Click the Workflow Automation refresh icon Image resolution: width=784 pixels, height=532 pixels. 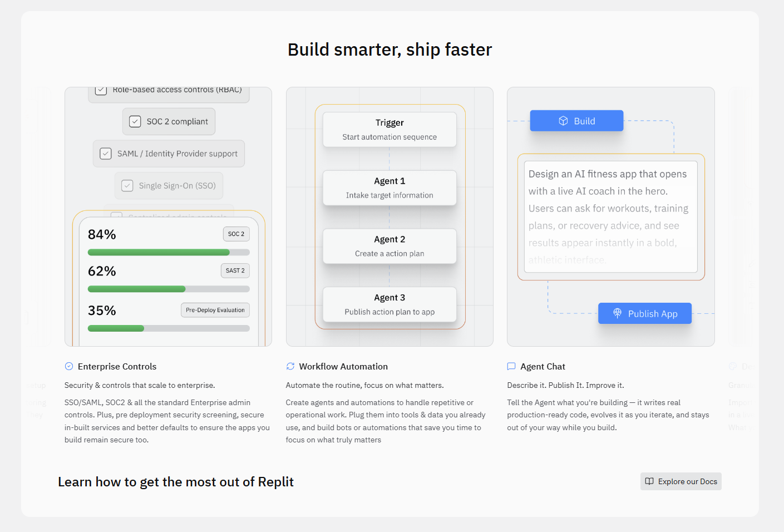coord(290,366)
